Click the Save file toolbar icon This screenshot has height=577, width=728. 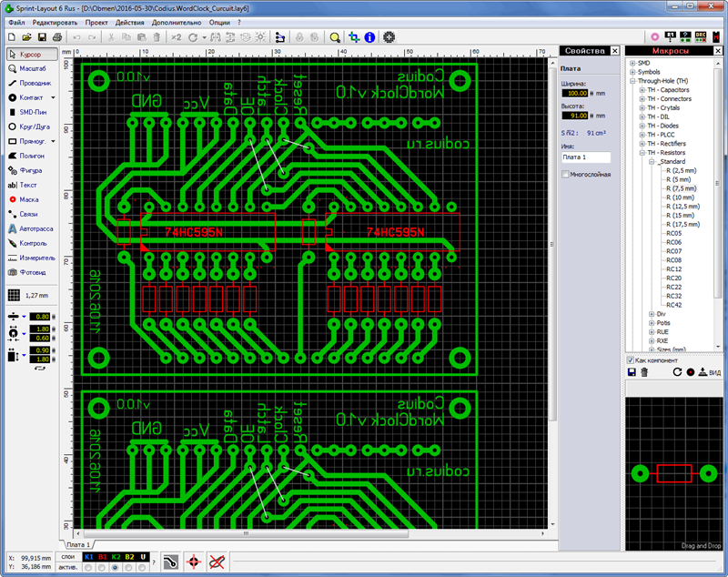pos(42,37)
